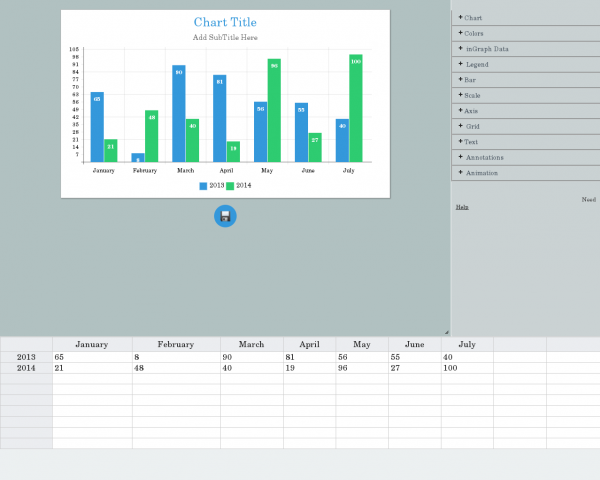Expand the Colors settings section
Image resolution: width=600 pixels, height=480 pixels.
click(x=473, y=33)
